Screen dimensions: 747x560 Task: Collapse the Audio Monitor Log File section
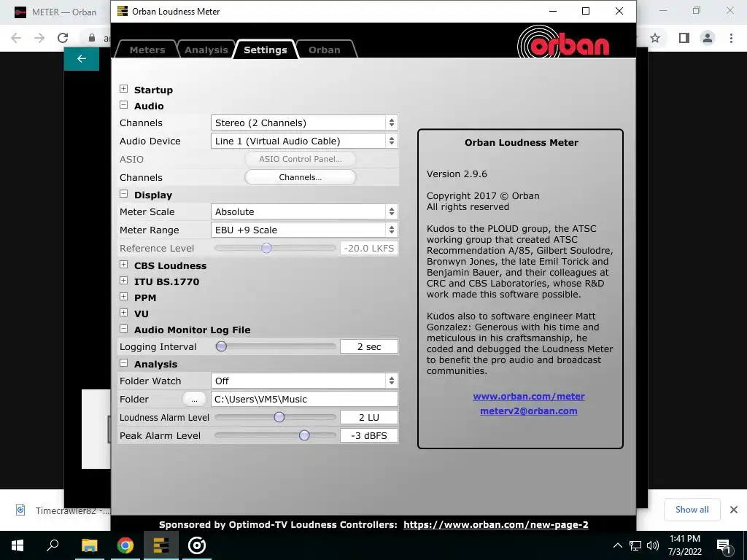[x=123, y=329]
